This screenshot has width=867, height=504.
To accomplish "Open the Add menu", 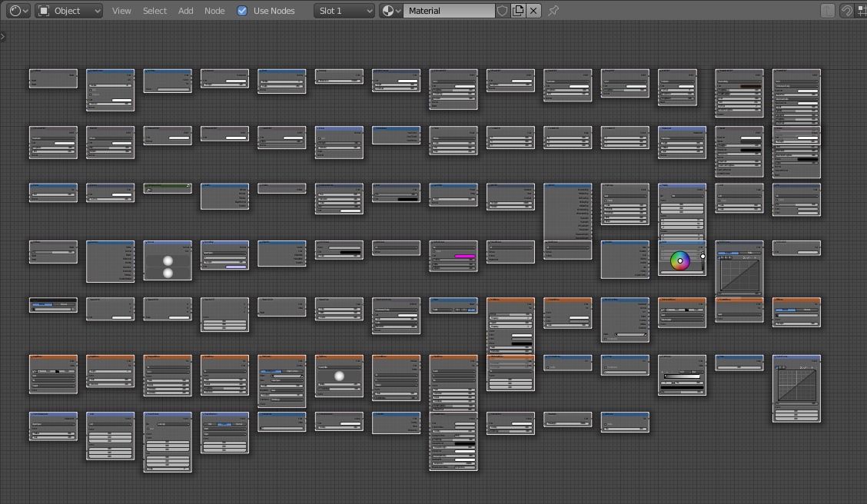I will (x=186, y=11).
